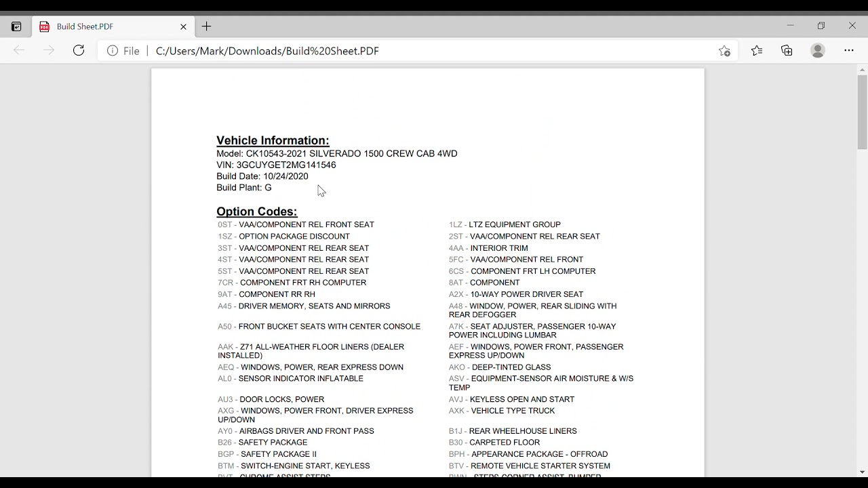Click AXK VEHICLE TYPE TRUCK entry
This screenshot has height=488, width=868.
tap(502, 411)
